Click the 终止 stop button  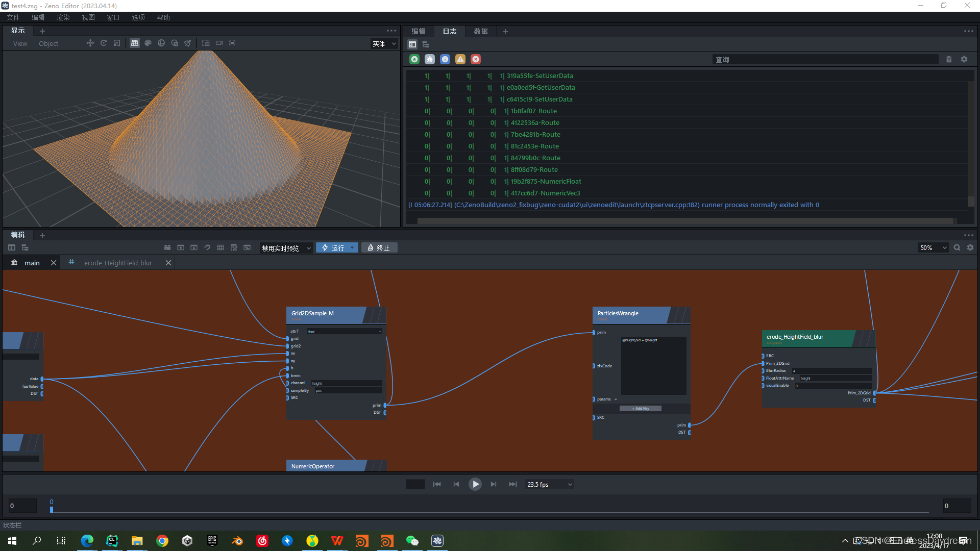pyautogui.click(x=379, y=248)
